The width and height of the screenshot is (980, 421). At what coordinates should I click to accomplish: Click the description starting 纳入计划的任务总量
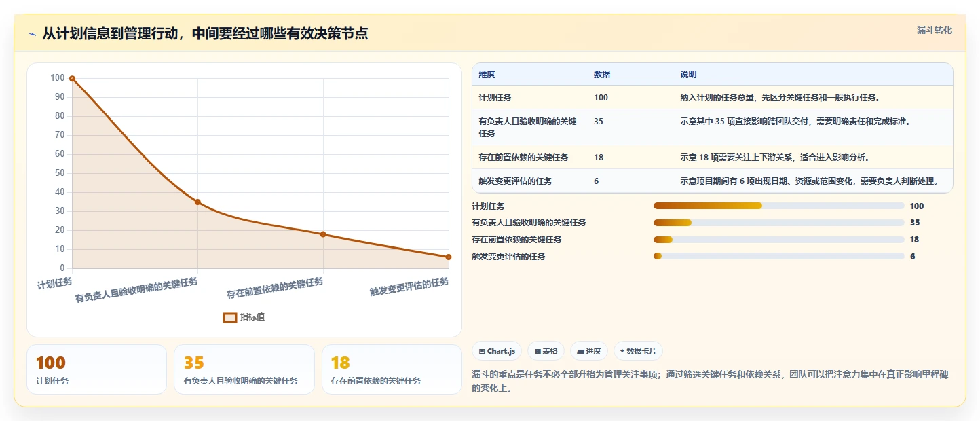pos(780,98)
